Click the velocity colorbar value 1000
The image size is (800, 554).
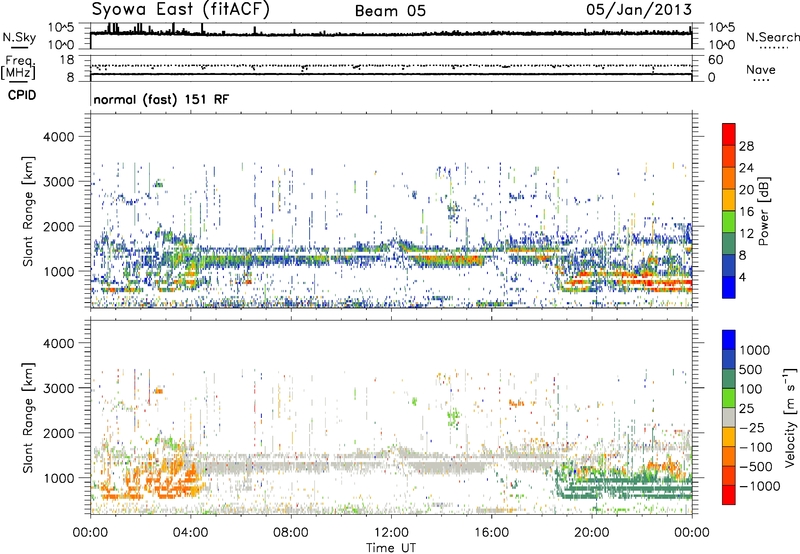(754, 350)
